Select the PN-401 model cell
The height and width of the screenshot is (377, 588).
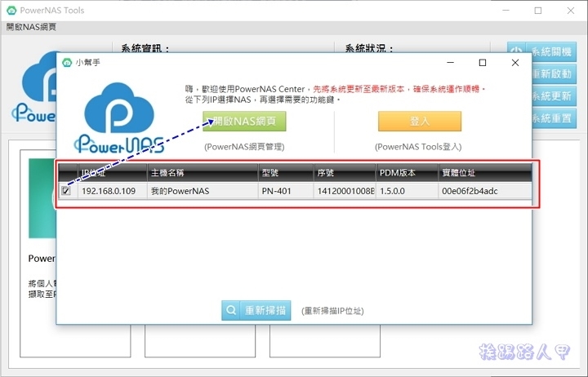285,192
